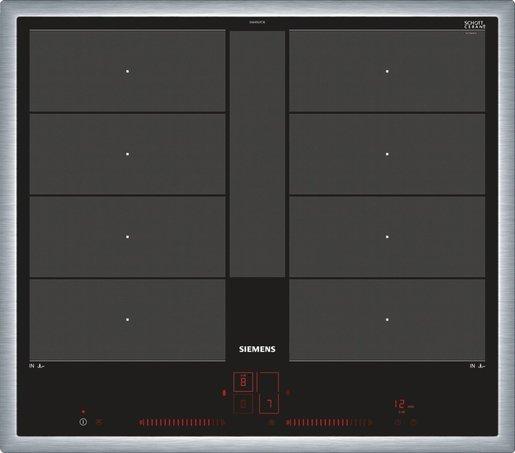Set a level on the right power slider

[329, 423]
